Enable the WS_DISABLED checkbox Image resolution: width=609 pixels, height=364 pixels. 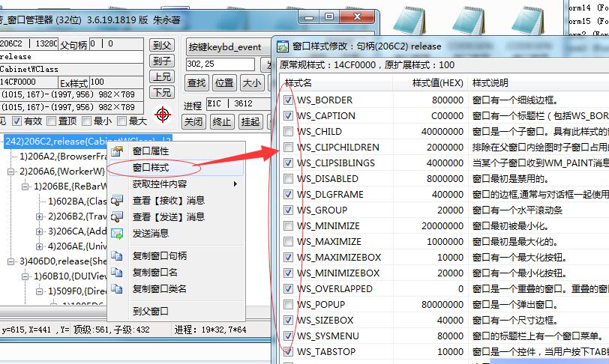tap(288, 178)
